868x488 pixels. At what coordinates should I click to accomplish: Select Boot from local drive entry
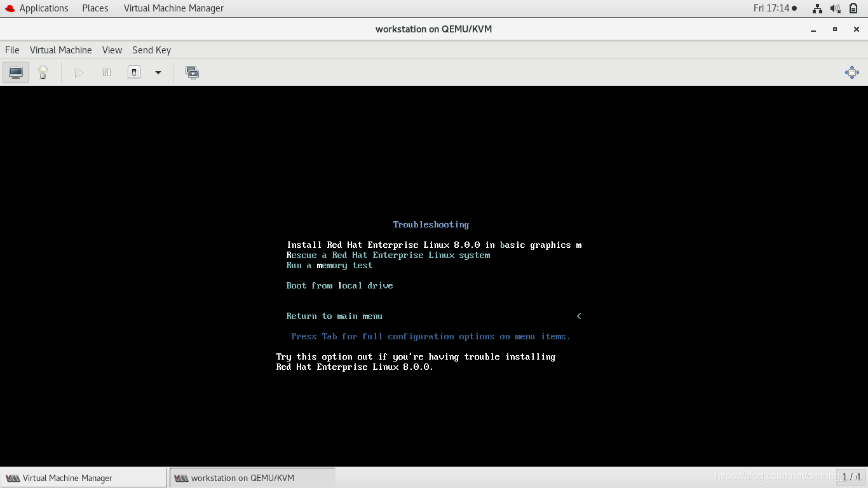pos(339,285)
